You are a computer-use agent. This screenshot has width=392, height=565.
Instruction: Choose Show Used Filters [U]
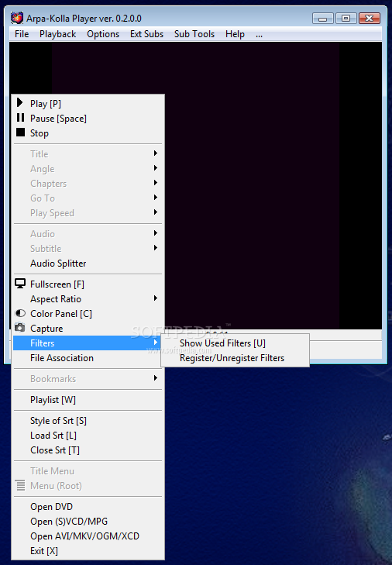pos(235,343)
